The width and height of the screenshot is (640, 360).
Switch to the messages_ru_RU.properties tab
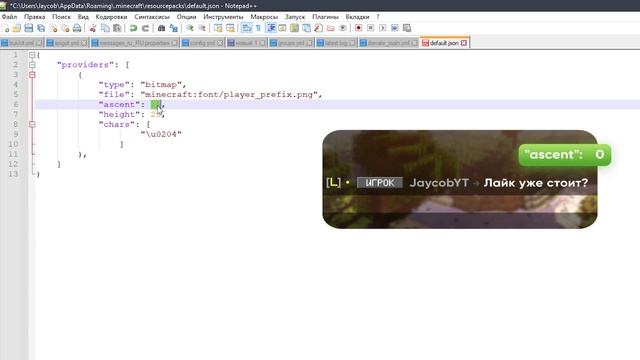[x=134, y=43]
